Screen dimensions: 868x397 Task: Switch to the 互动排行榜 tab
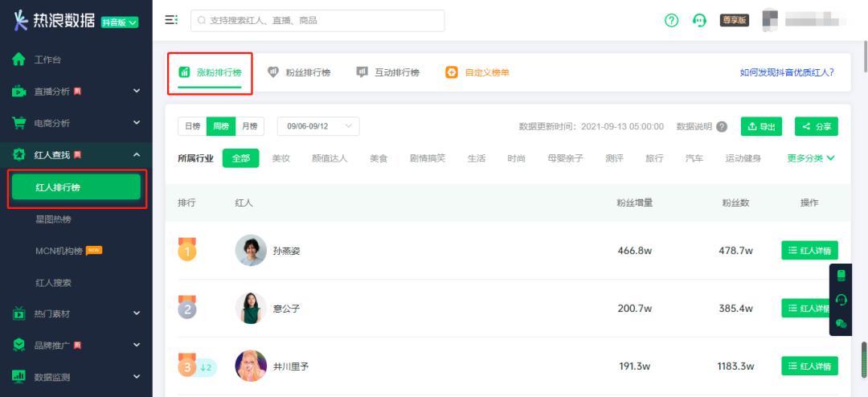tap(387, 72)
